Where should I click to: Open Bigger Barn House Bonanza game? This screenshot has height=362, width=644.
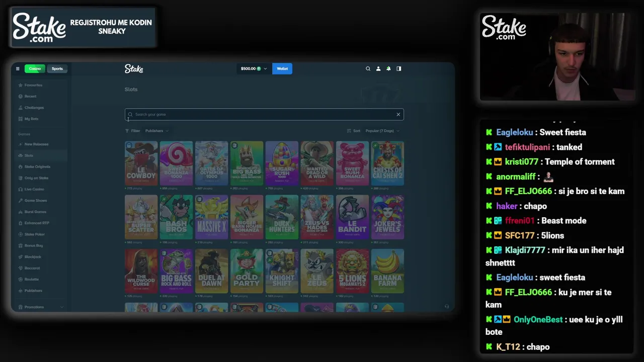click(247, 217)
